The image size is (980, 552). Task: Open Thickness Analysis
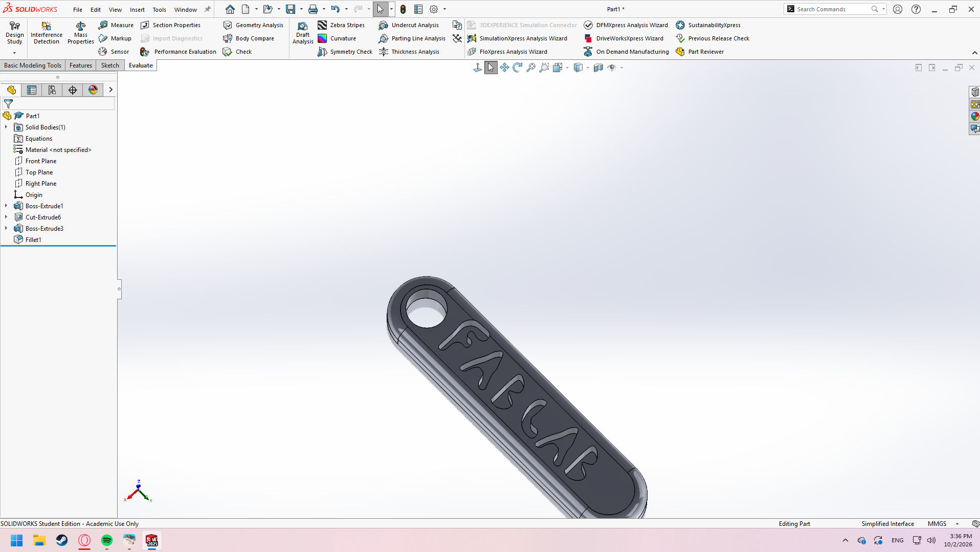pyautogui.click(x=409, y=52)
